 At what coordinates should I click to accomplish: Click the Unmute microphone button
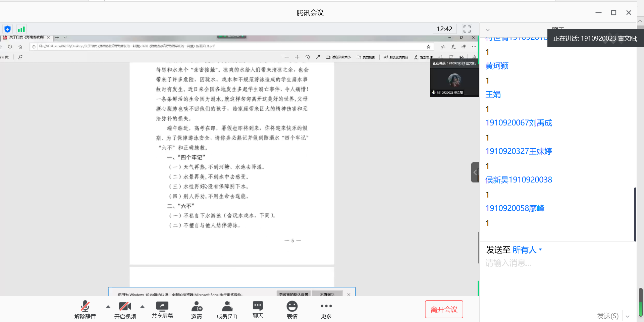tap(85, 309)
